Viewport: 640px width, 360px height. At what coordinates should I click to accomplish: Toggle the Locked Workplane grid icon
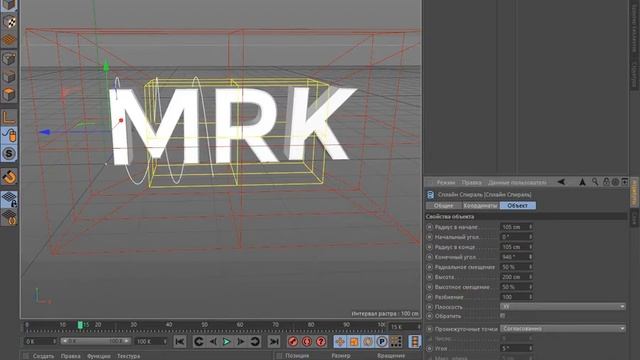point(9,199)
